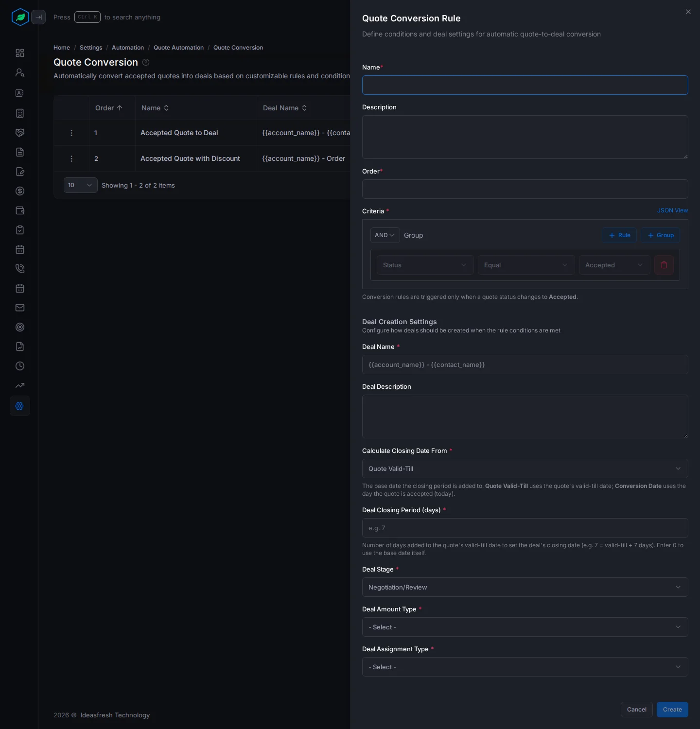Open the document lines icon in the sidebar

pos(20,152)
